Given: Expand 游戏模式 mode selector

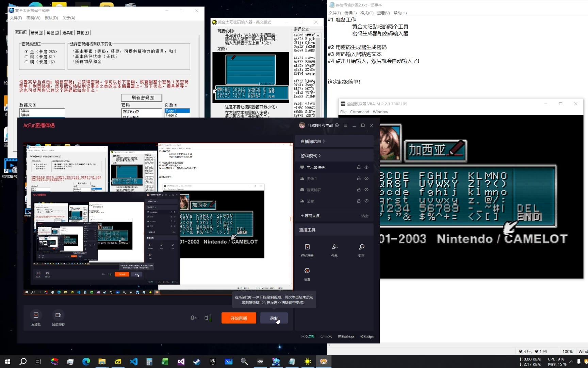Looking at the screenshot, I should tap(310, 156).
